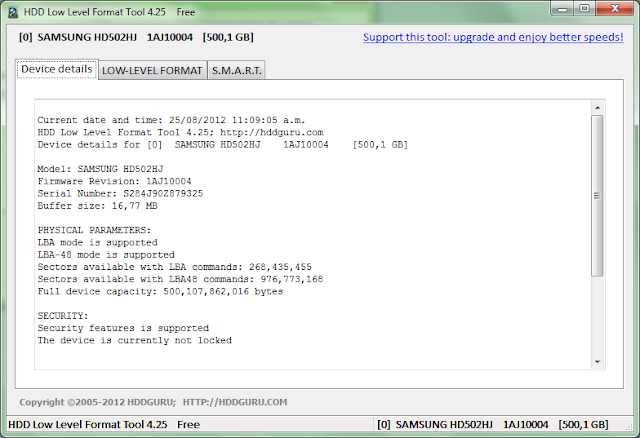Click the 'LBA mode is supported' line
This screenshot has width=640, height=438.
click(x=97, y=242)
